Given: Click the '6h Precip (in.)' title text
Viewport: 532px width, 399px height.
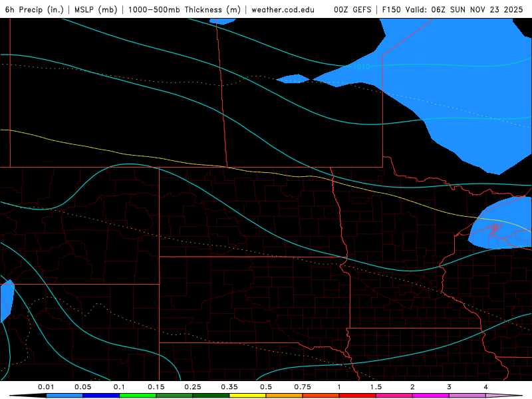Looking at the screenshot, I should click(x=35, y=9).
